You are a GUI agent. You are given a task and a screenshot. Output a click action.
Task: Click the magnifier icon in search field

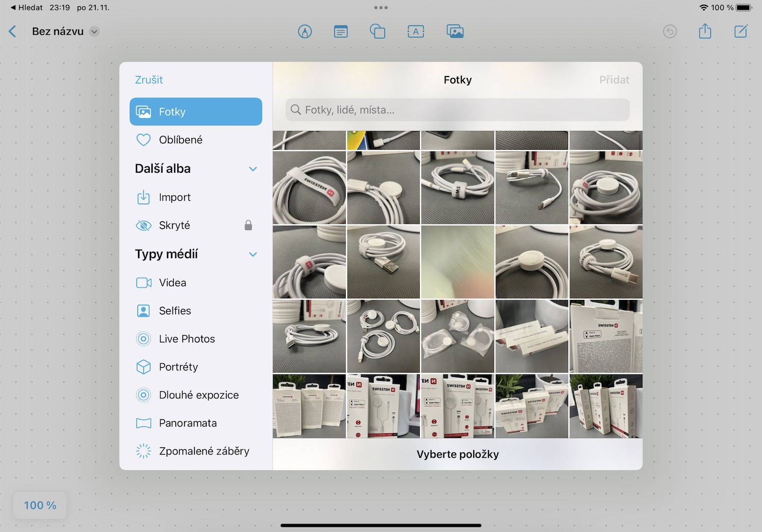coord(296,110)
